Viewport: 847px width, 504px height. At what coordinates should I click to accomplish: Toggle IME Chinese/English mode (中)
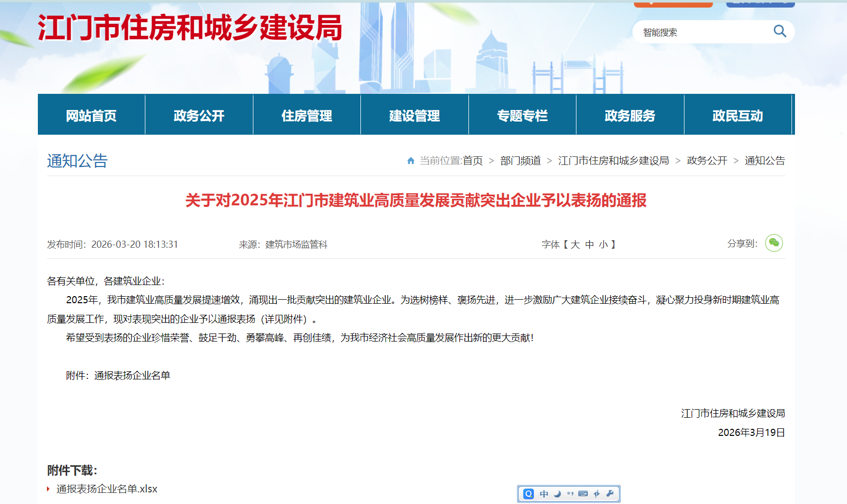[x=544, y=494]
